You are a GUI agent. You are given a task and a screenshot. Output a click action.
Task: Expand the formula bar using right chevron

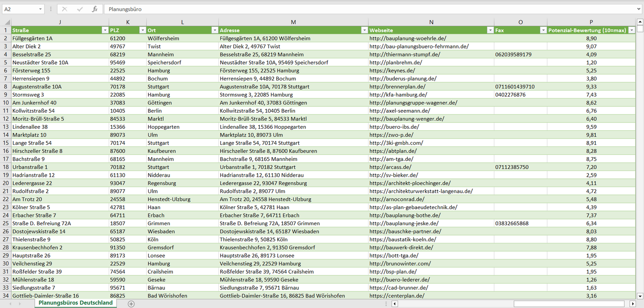[x=639, y=9]
